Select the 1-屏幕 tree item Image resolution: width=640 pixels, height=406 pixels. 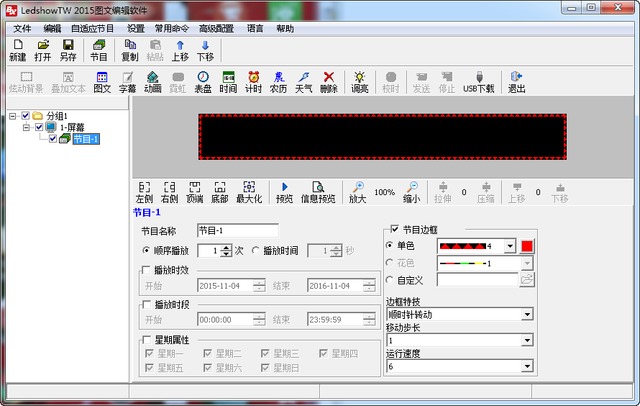(x=72, y=127)
